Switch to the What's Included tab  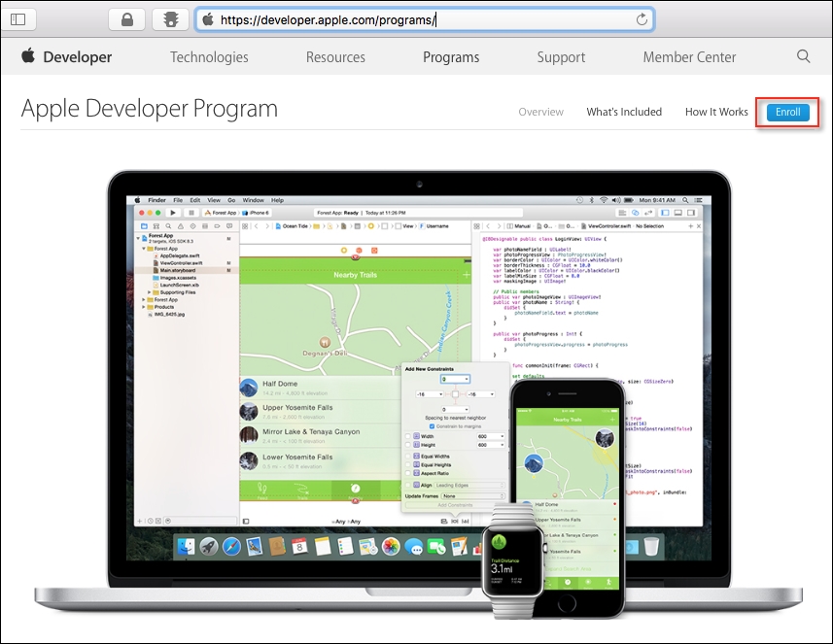coord(624,112)
